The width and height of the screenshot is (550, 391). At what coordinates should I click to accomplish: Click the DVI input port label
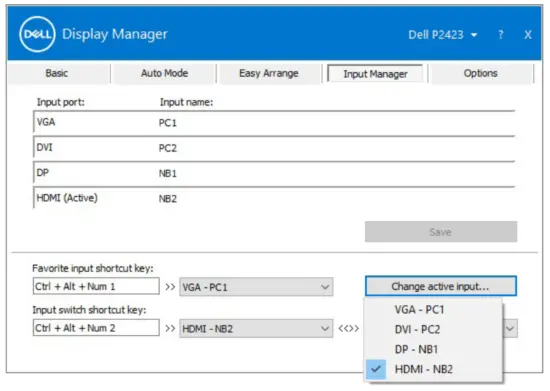pos(45,147)
